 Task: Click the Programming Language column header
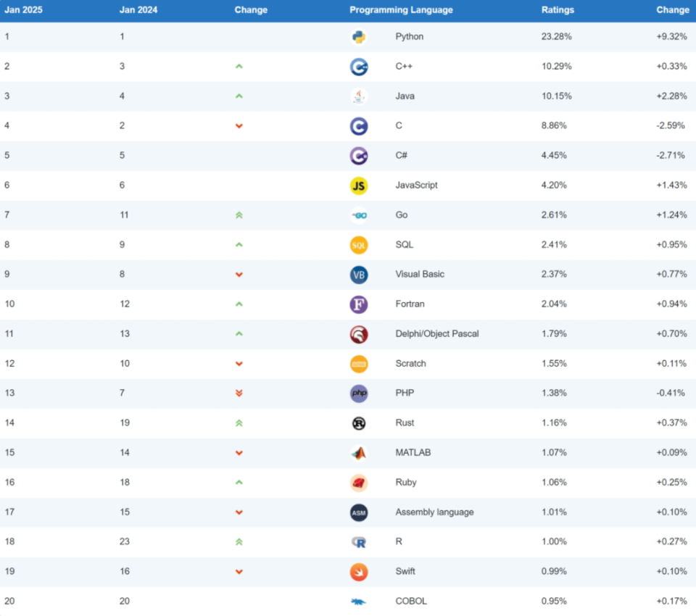[401, 10]
